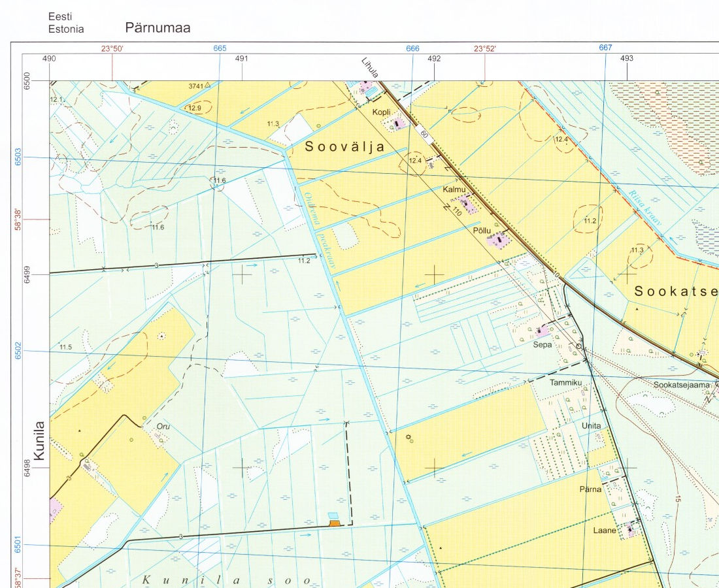Click the Kopli farmstead building symbol

tap(397, 124)
